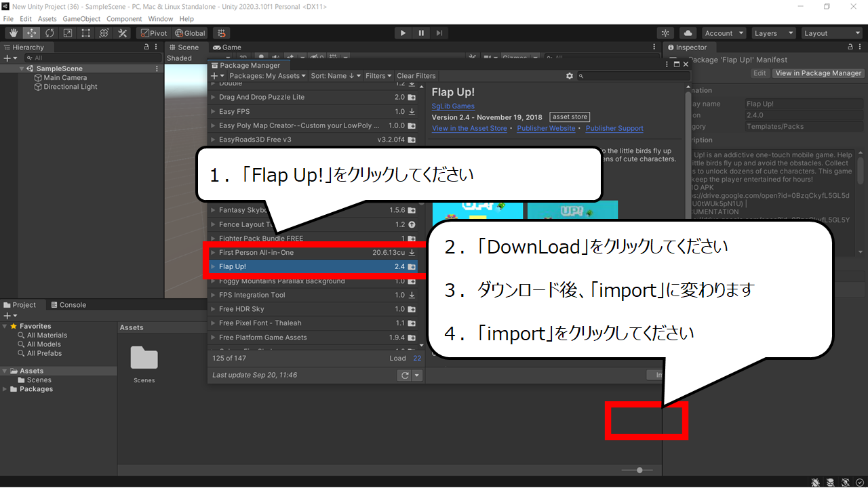This screenshot has width=868, height=488.
Task: Select the Project tab
Action: (x=20, y=305)
